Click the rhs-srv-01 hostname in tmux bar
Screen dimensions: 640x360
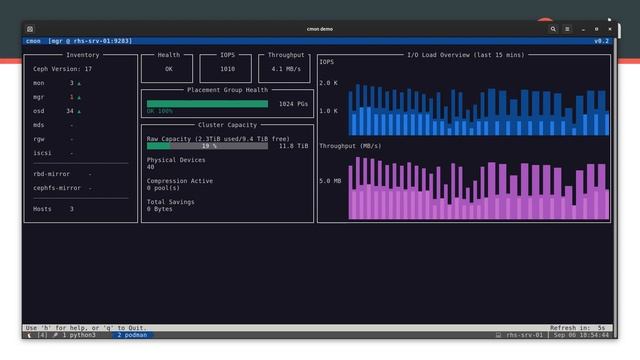pyautogui.click(x=524, y=335)
